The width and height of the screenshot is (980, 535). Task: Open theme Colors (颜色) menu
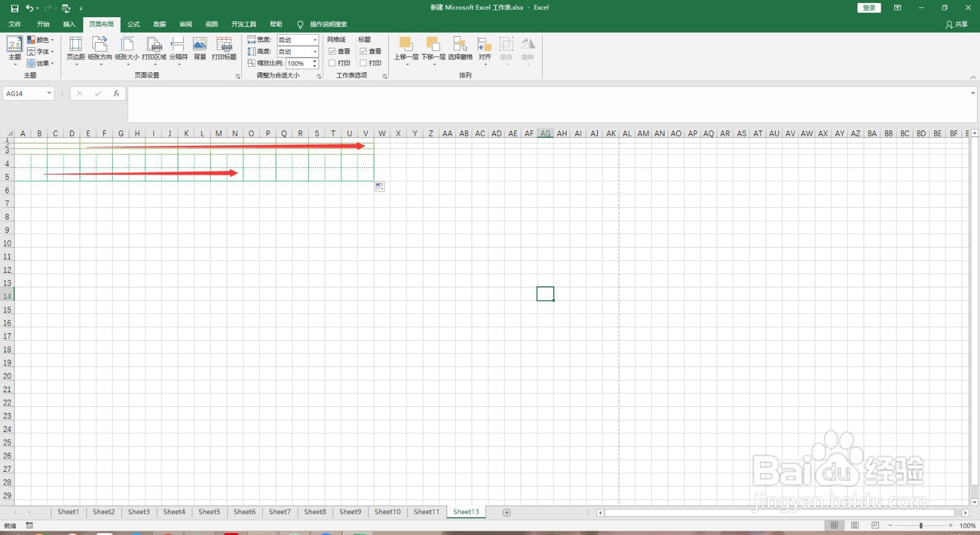pos(40,40)
